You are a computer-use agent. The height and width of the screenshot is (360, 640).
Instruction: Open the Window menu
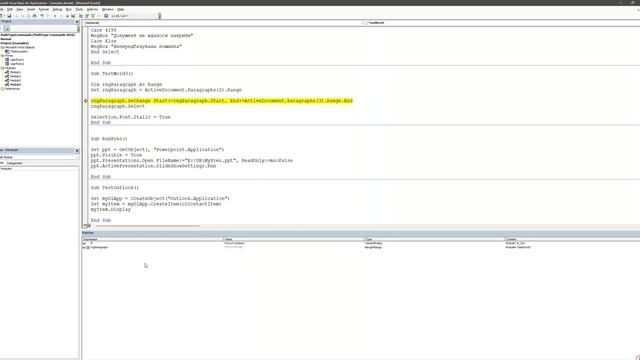pos(107,9)
